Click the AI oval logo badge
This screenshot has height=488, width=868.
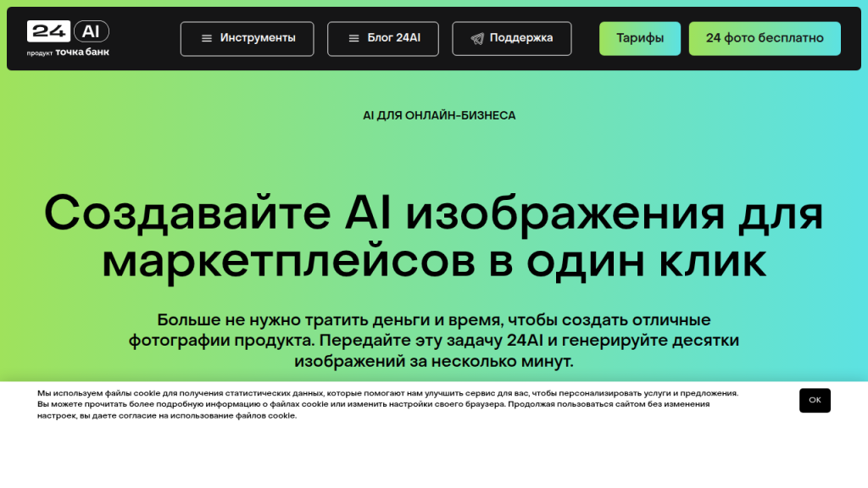pyautogui.click(x=91, y=31)
